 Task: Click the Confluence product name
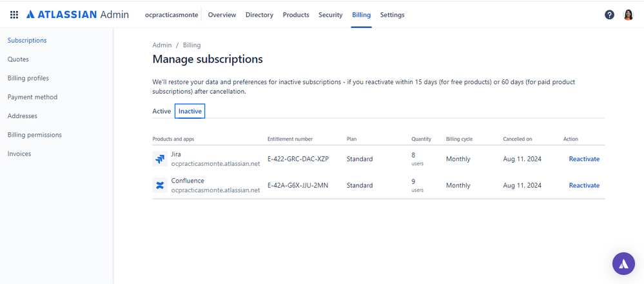(188, 181)
